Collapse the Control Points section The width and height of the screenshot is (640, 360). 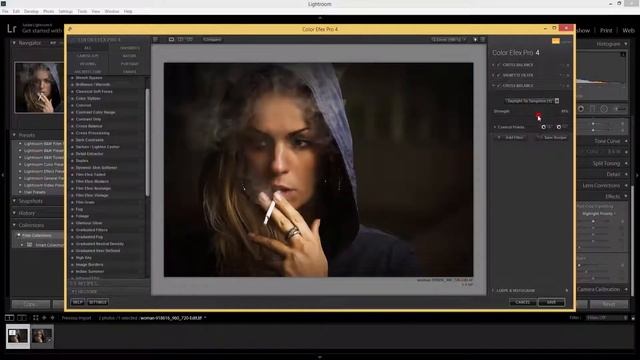(x=495, y=127)
